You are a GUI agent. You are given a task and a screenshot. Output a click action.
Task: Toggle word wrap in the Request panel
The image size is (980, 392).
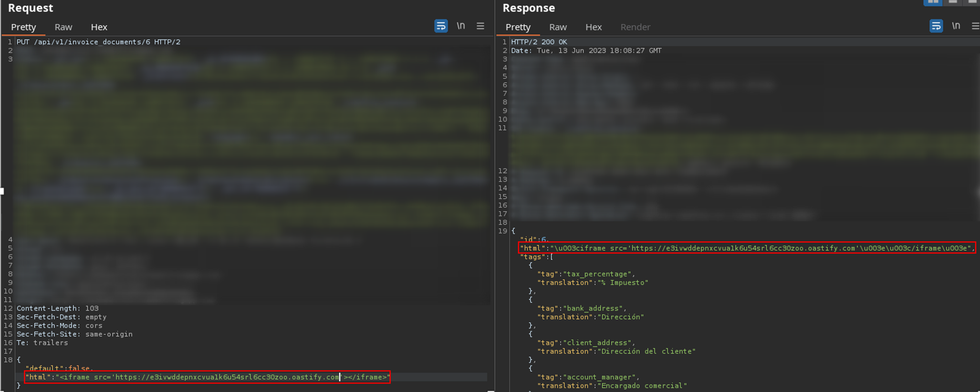tap(441, 26)
